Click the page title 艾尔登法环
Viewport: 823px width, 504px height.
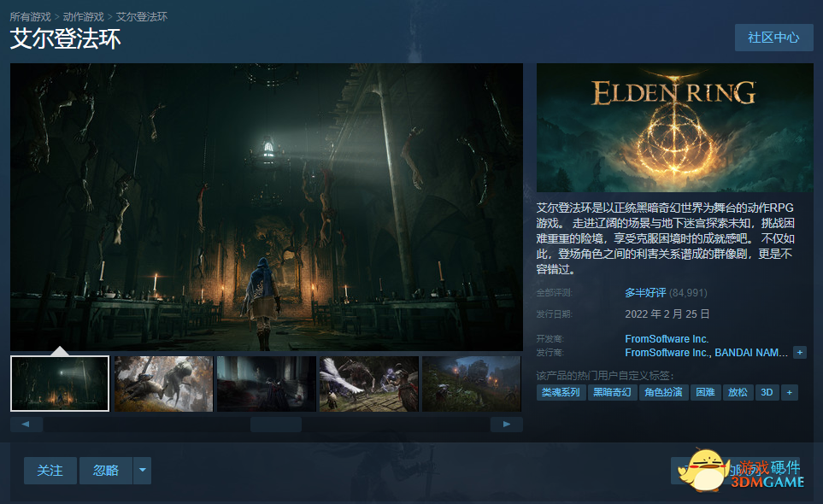click(65, 38)
